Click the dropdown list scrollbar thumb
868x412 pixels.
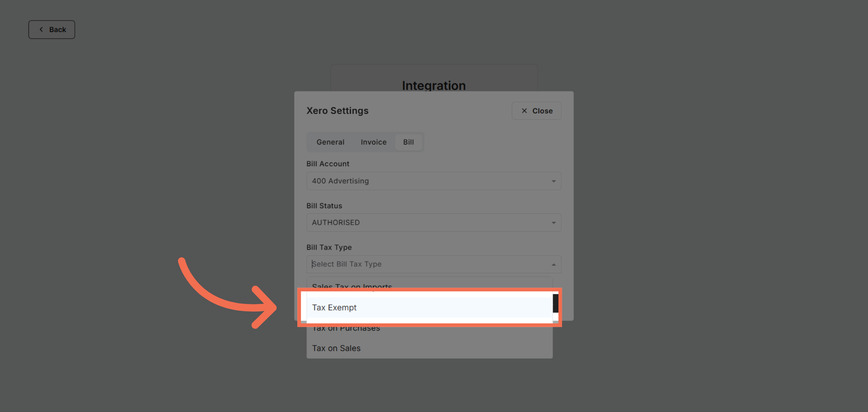pyautogui.click(x=555, y=303)
